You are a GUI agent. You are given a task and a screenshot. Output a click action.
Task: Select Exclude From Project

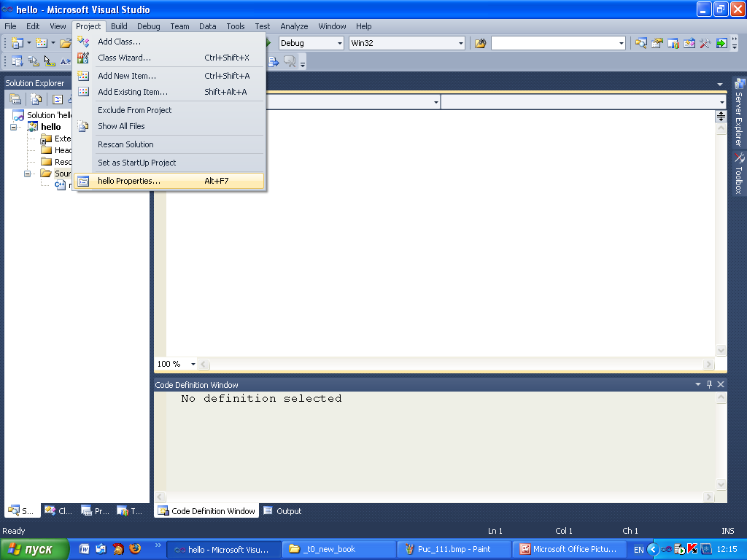pyautogui.click(x=169, y=110)
